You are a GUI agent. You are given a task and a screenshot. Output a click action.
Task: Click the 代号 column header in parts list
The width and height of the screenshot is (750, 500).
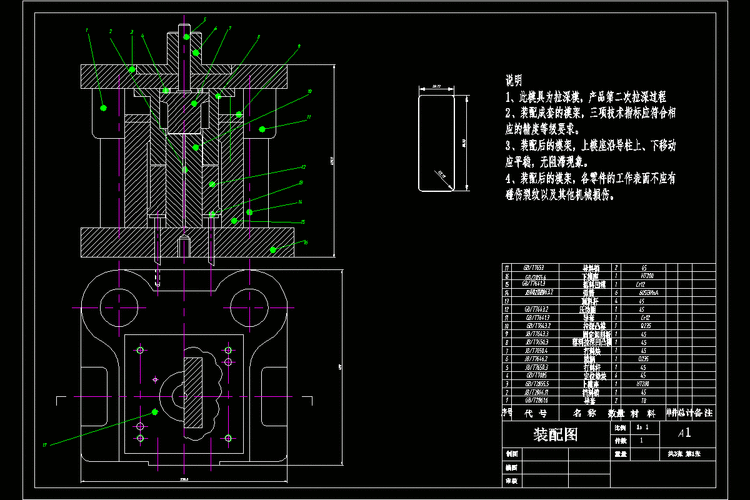(536, 412)
